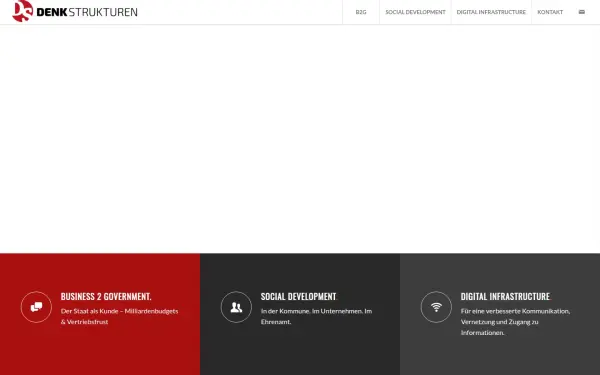Click the red DS logo emblem
The width and height of the screenshot is (600, 375).
point(23,11)
